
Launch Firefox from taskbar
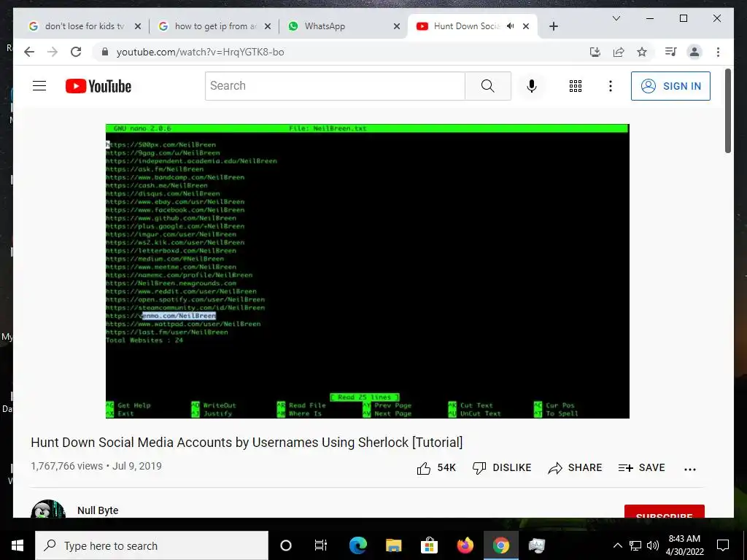(x=465, y=545)
